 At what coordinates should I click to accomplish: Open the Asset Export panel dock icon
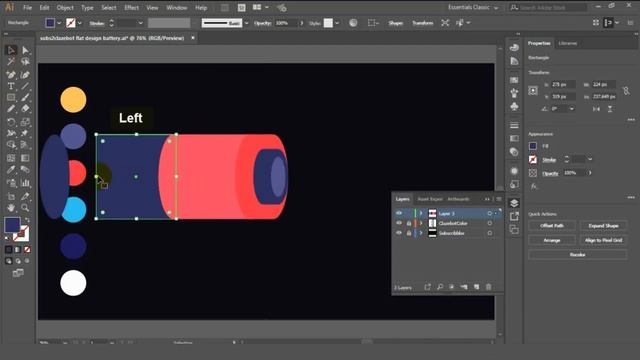[514, 216]
